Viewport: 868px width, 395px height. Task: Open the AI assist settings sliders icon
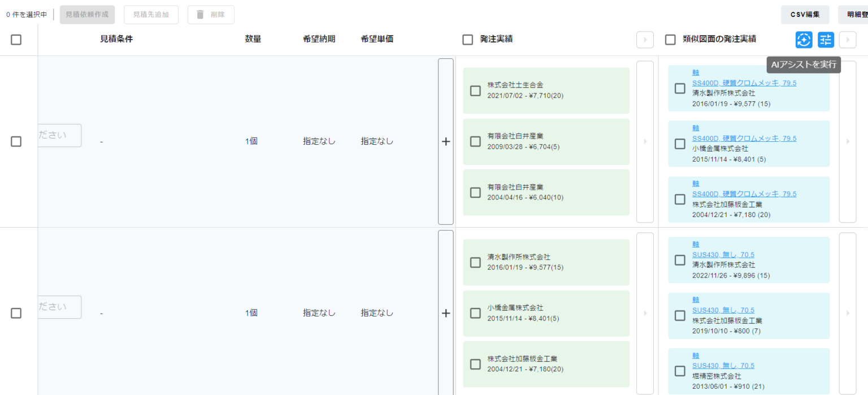pyautogui.click(x=826, y=40)
